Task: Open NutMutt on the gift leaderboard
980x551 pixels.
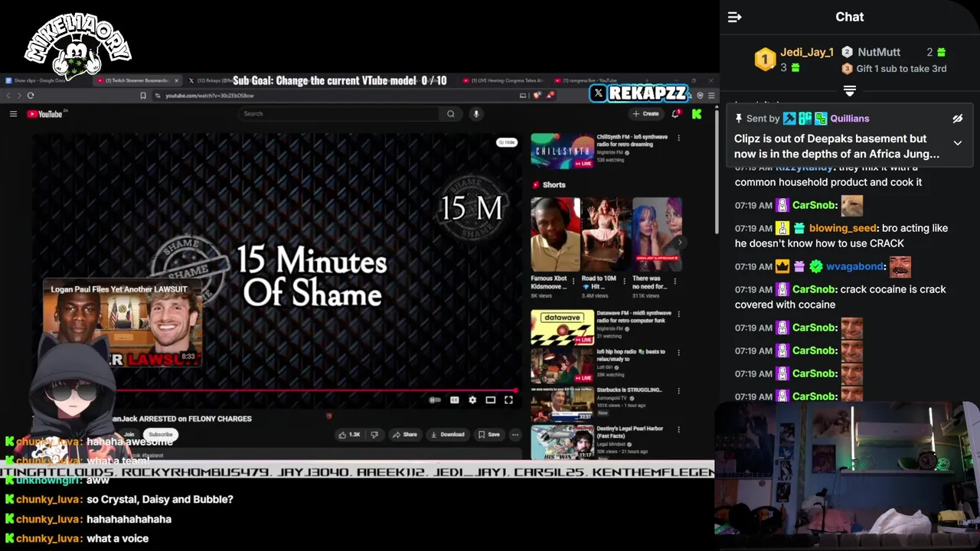Action: point(878,52)
